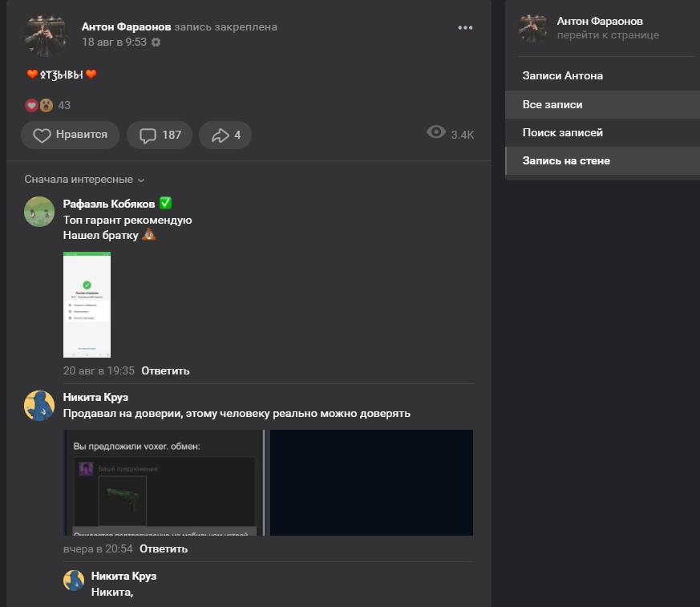Click the eye views counter icon

click(x=436, y=133)
